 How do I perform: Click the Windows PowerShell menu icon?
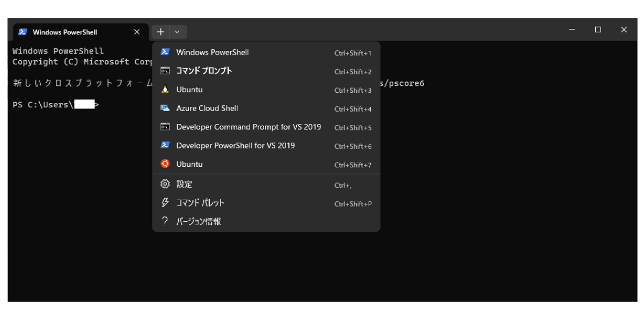tap(165, 52)
